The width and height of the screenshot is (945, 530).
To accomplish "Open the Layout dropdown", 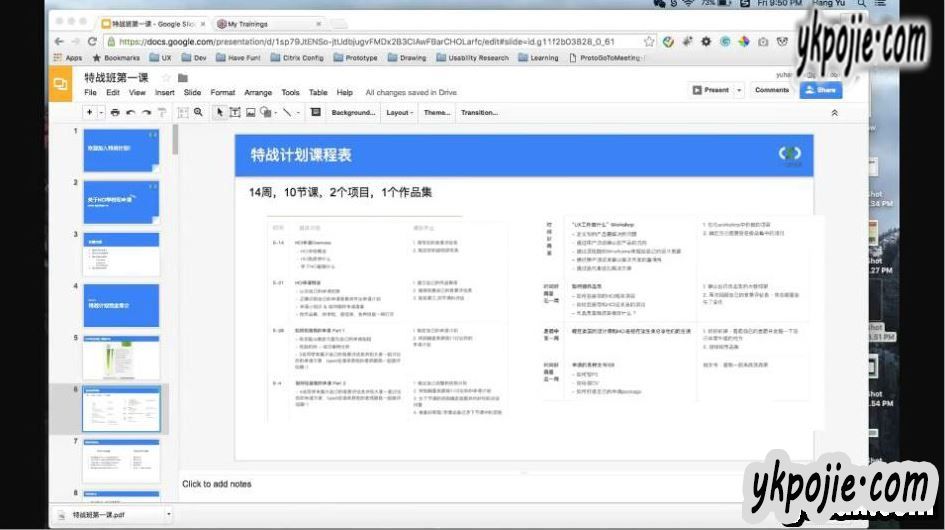I will click(400, 113).
